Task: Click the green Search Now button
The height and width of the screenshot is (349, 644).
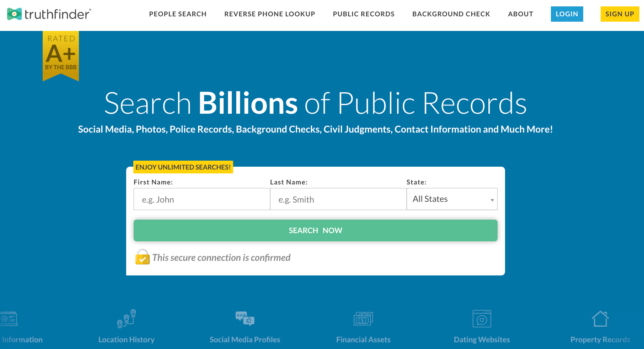Action: coord(316,230)
